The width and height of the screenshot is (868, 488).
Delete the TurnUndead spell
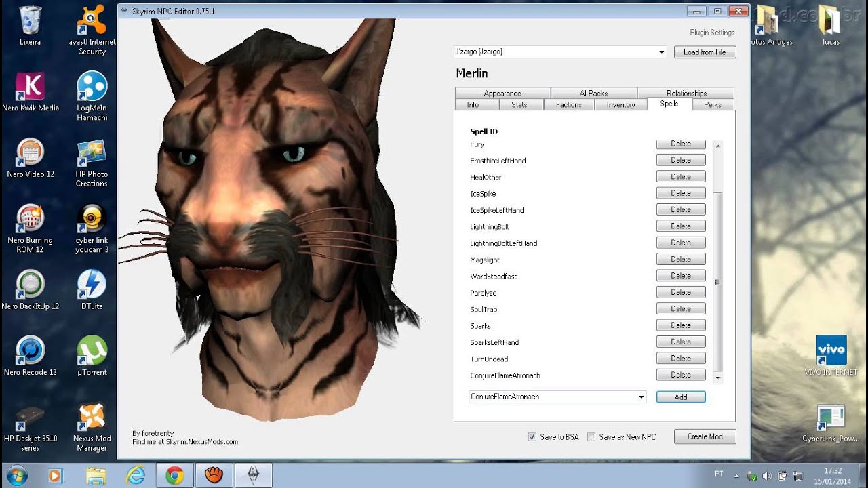(x=681, y=358)
